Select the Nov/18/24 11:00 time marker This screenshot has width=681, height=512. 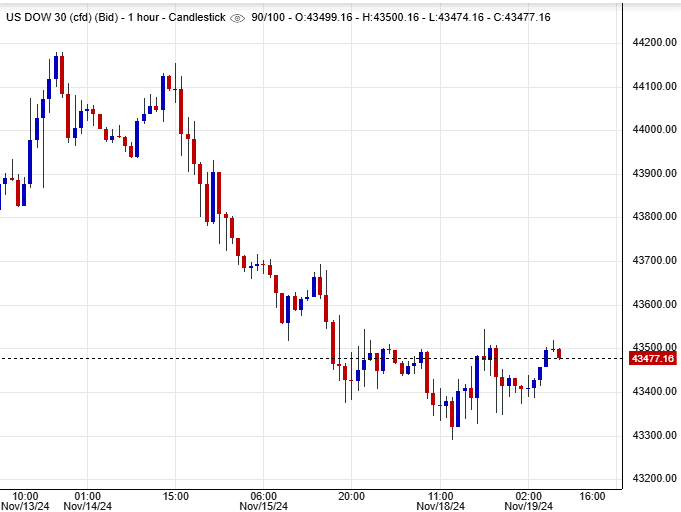coord(441,500)
